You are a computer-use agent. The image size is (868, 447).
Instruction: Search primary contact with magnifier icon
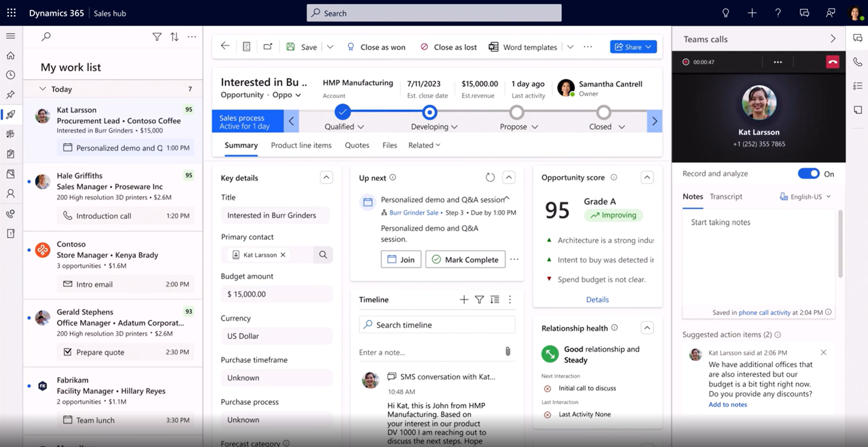click(323, 255)
